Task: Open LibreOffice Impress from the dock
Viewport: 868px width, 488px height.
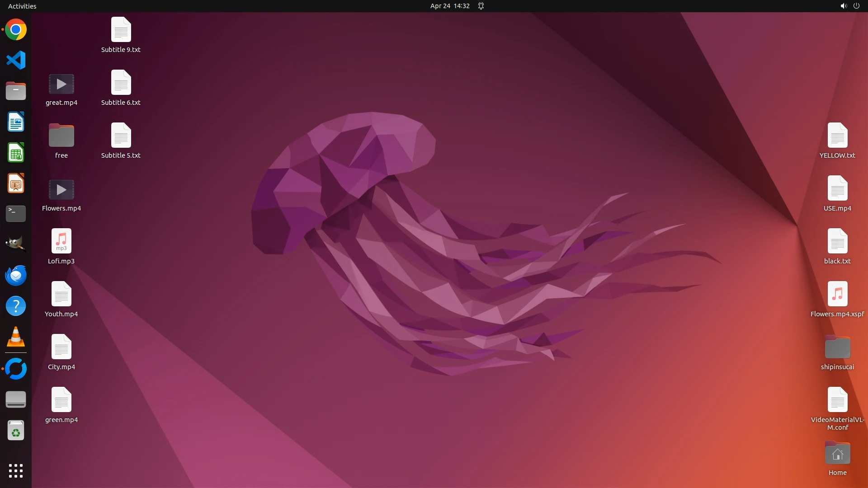Action: pos(16,183)
